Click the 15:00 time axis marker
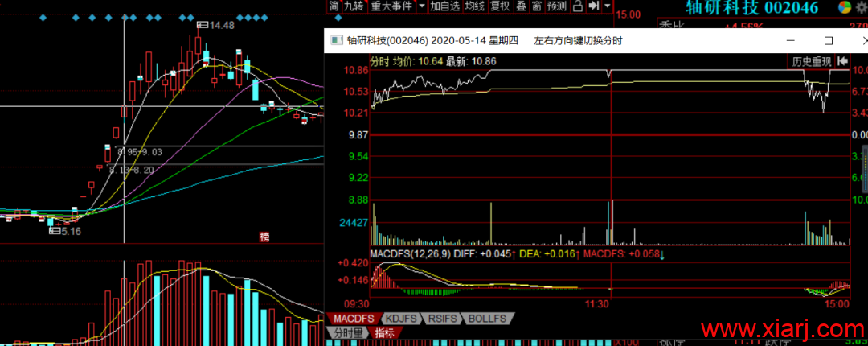 point(837,304)
